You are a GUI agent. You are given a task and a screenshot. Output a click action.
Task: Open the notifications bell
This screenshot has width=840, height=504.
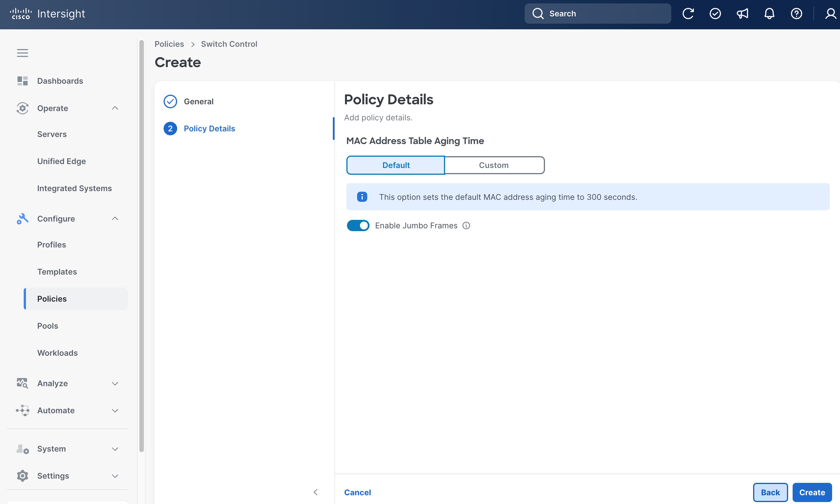click(x=769, y=14)
